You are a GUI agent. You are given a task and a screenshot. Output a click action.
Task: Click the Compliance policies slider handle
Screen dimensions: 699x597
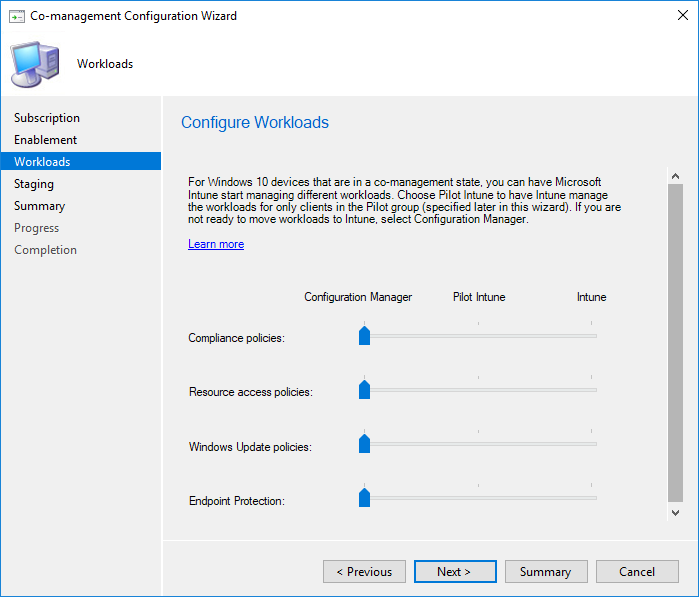(364, 335)
